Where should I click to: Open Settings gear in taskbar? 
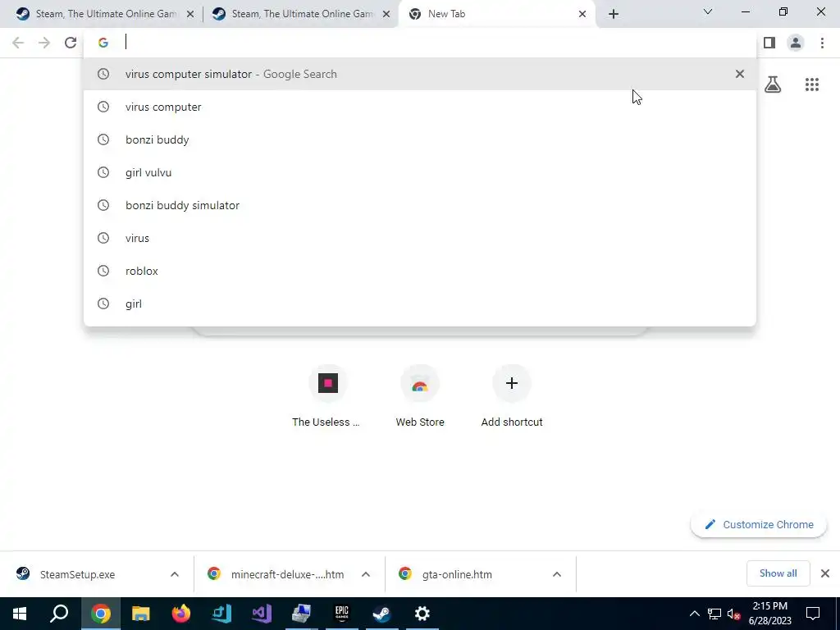point(422,614)
